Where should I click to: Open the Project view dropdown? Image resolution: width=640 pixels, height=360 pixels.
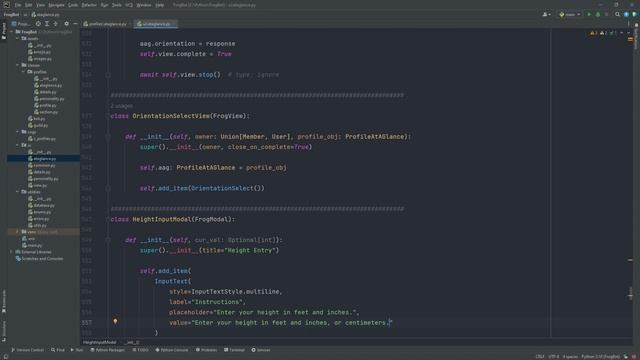pos(20,24)
